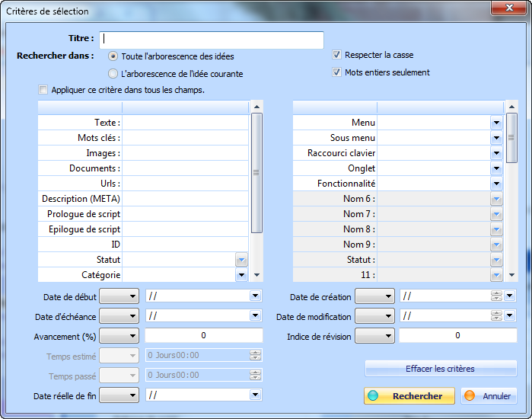
Task: Click the ID field cell
Action: point(185,245)
